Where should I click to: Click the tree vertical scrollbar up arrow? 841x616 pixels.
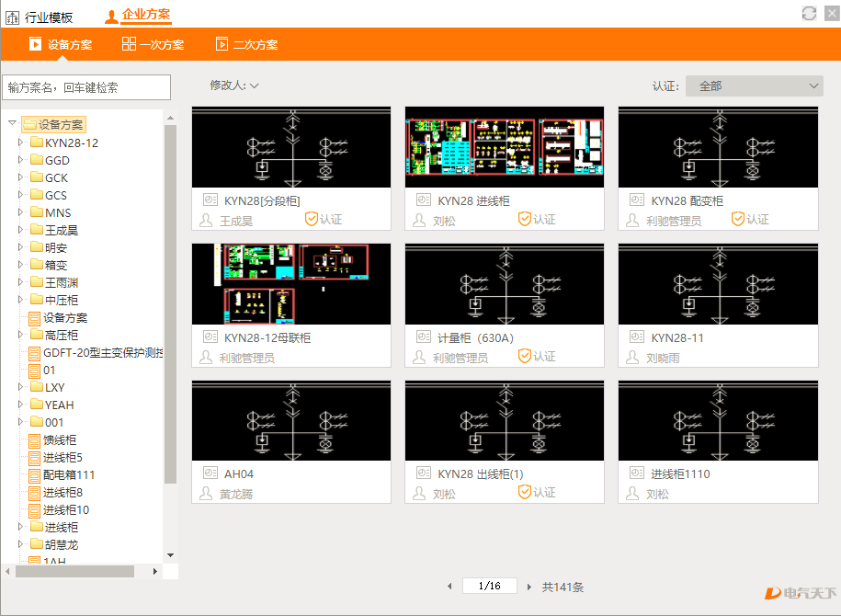click(x=171, y=118)
